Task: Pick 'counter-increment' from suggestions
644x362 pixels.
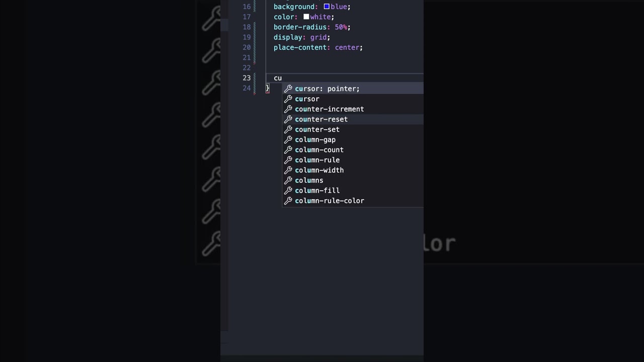Action: [x=353, y=109]
